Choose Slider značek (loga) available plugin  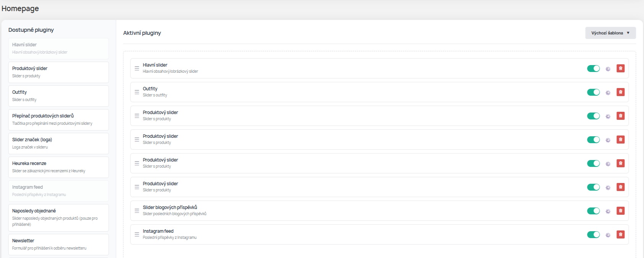coord(59,143)
